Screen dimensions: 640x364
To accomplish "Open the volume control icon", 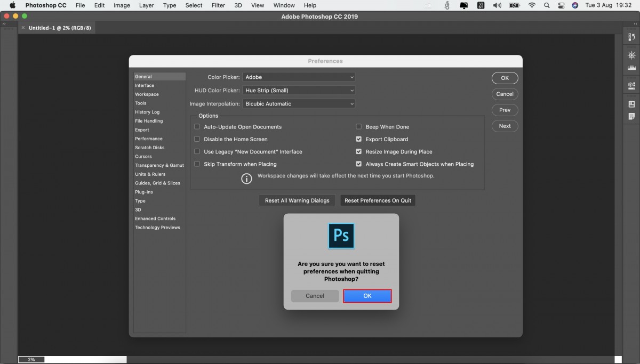I will [x=497, y=5].
